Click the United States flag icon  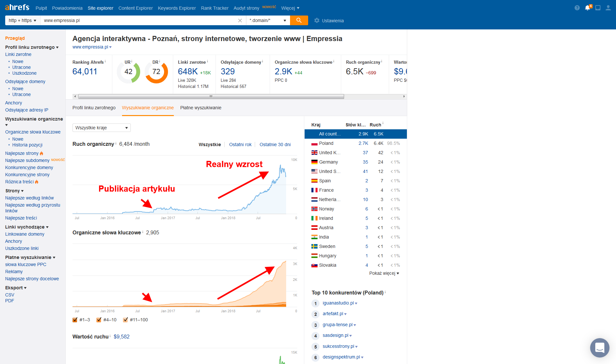314,172
